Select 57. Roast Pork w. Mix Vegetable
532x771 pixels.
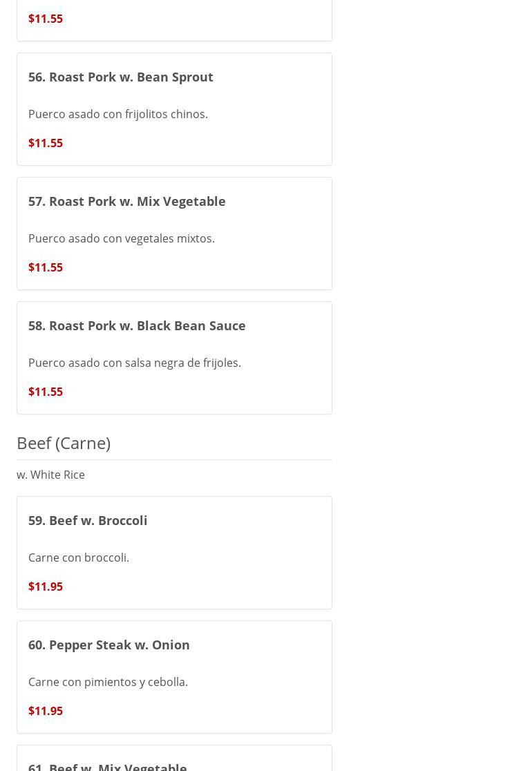pyautogui.click(x=127, y=201)
